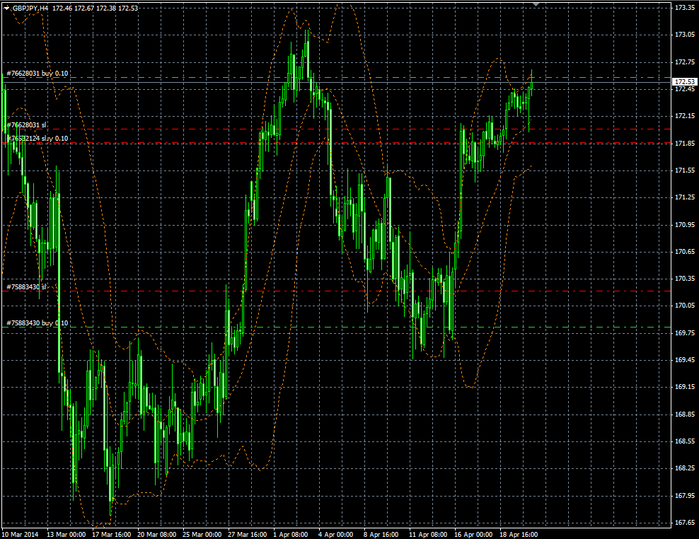This screenshot has height=539, width=699.
Task: Click the 17 Mar 16:00 time label
Action: (111, 534)
